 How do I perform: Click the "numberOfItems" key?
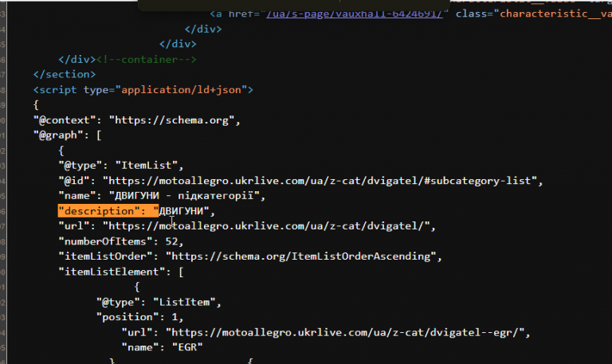tap(108, 241)
